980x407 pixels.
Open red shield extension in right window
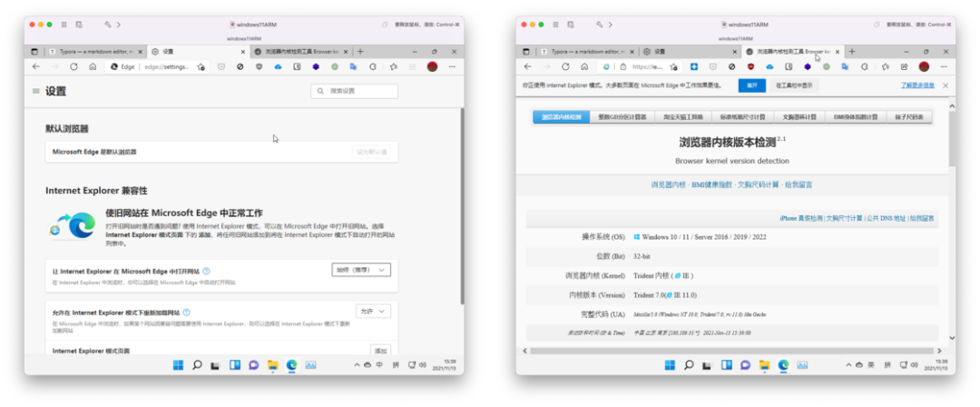point(751,66)
